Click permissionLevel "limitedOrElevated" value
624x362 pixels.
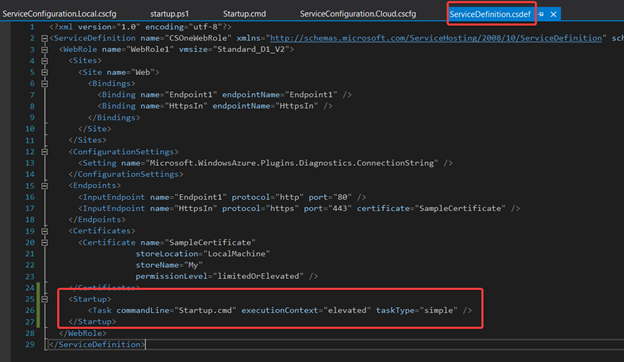point(258,276)
